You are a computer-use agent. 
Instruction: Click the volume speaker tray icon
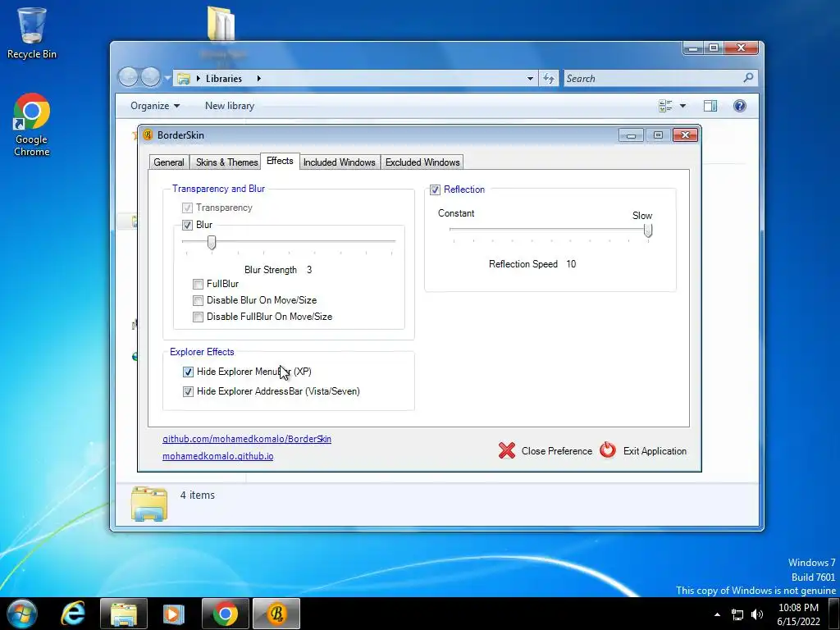tap(757, 614)
